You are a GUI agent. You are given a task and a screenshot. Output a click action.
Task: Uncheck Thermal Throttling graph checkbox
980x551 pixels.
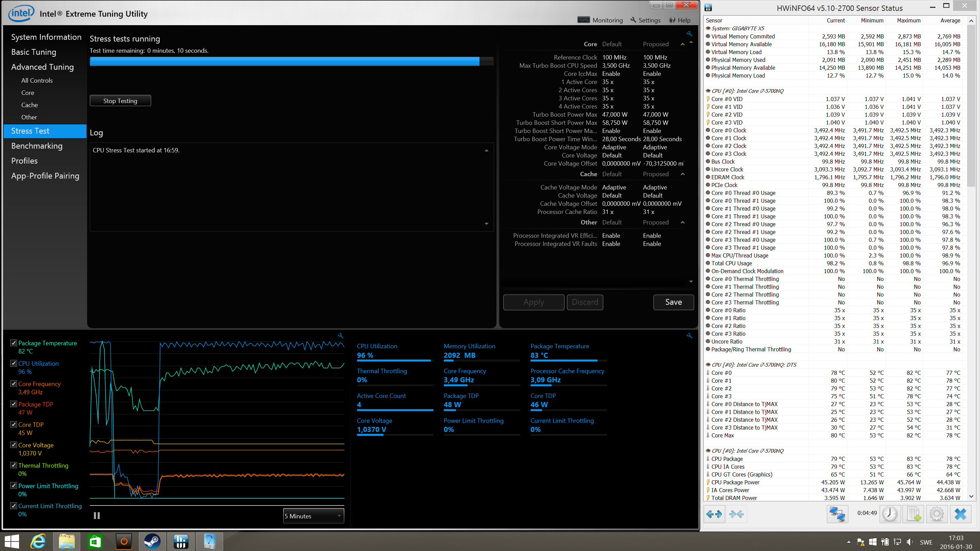coord(13,465)
